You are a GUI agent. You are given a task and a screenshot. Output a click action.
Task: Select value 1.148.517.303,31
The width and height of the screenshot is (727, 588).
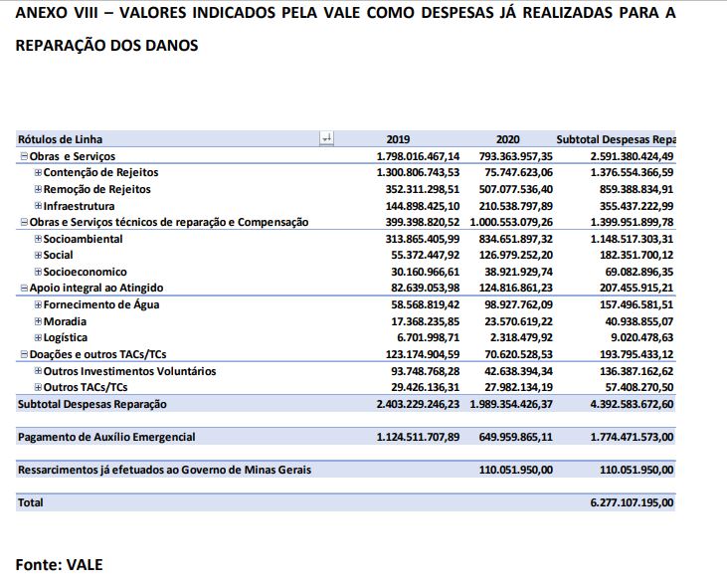(x=632, y=239)
